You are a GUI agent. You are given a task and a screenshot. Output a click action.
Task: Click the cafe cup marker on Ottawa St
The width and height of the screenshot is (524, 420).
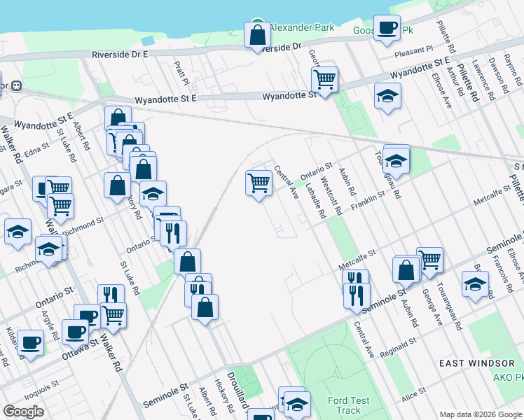(x=75, y=333)
